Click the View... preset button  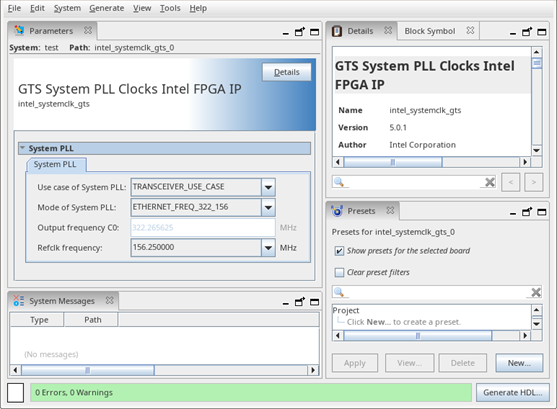[409, 363]
